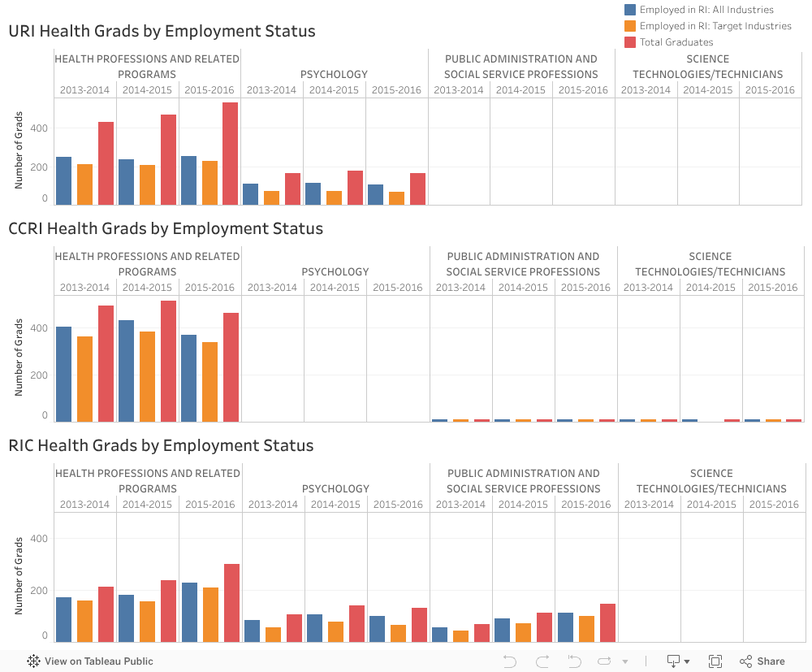Select RIC chart Psychology column header
The height and width of the screenshot is (672, 812).
tap(335, 488)
